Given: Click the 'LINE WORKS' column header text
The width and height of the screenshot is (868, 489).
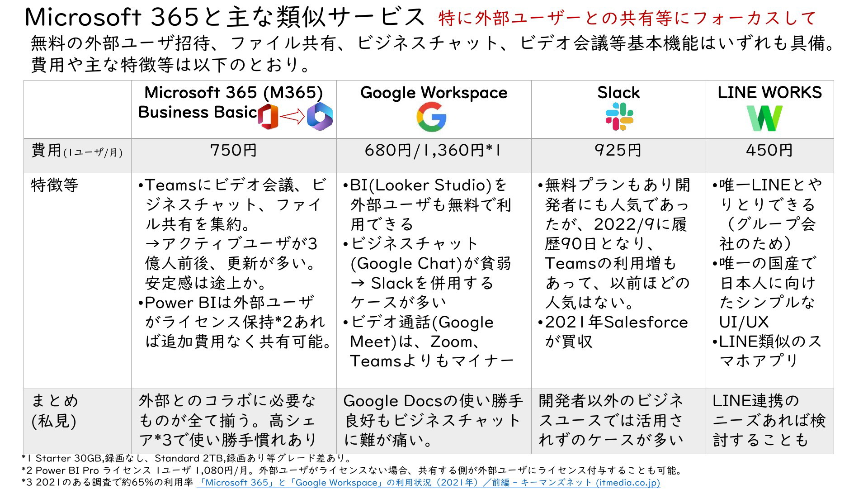Looking at the screenshot, I should pos(769,93).
